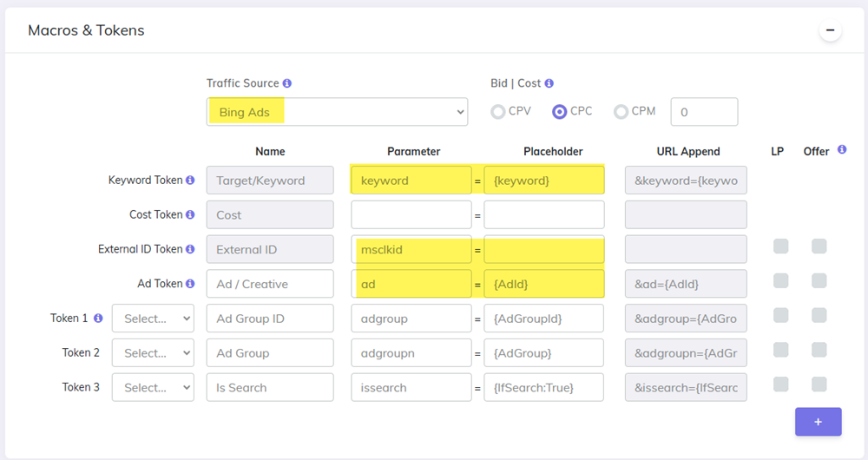Viewport: 868px width, 460px height.
Task: Toggle LP checkbox in Token 1 row
Action: pyautogui.click(x=780, y=316)
